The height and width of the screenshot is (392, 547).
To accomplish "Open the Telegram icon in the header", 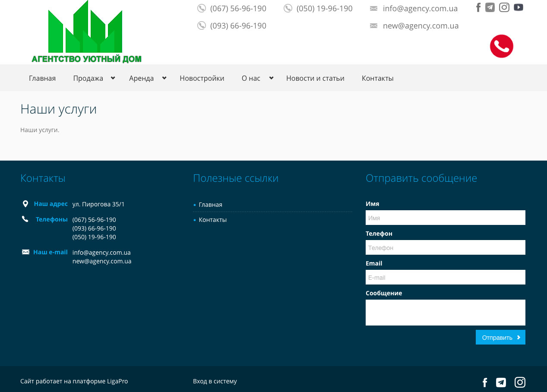I will [490, 7].
